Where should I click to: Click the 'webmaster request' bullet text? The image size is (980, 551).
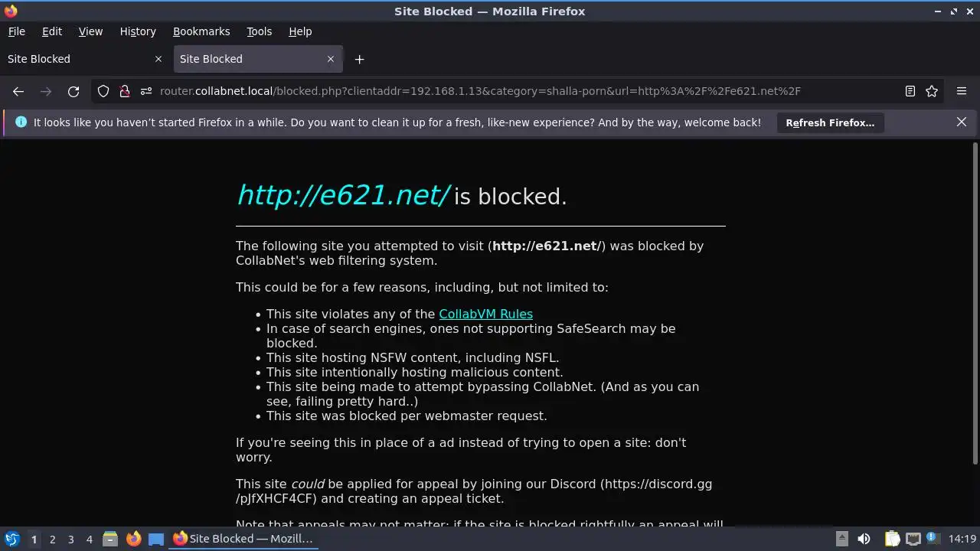[407, 416]
